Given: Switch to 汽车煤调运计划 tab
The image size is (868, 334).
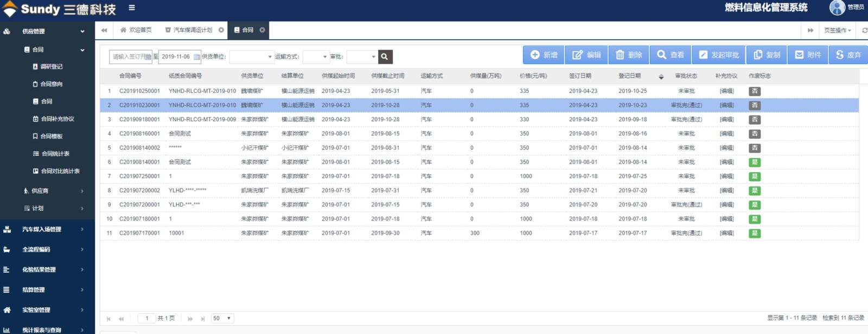Looking at the screenshot, I should [193, 30].
